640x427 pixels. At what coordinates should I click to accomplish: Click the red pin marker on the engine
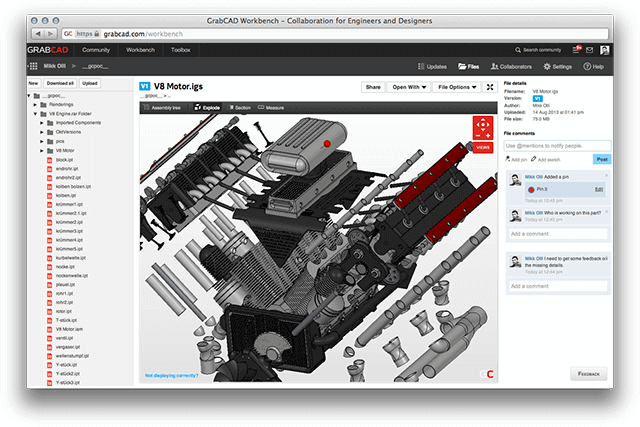coord(327,144)
